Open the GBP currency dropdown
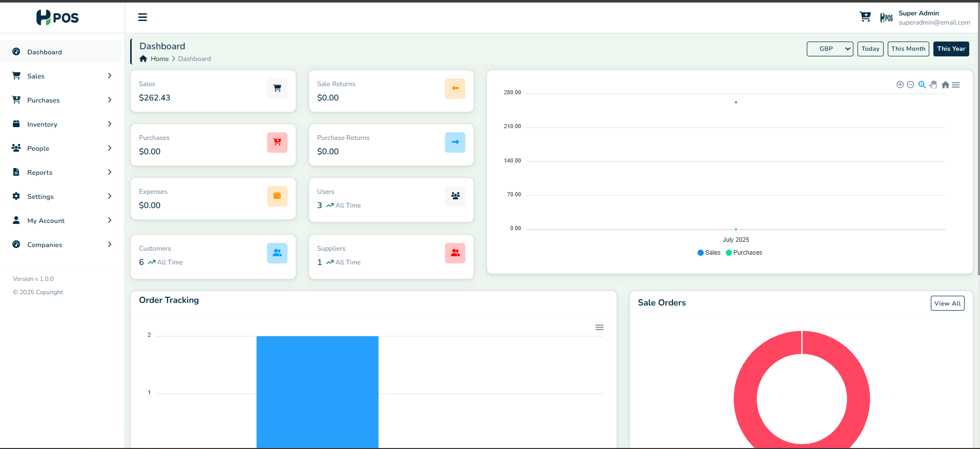The width and height of the screenshot is (980, 449). point(830,49)
